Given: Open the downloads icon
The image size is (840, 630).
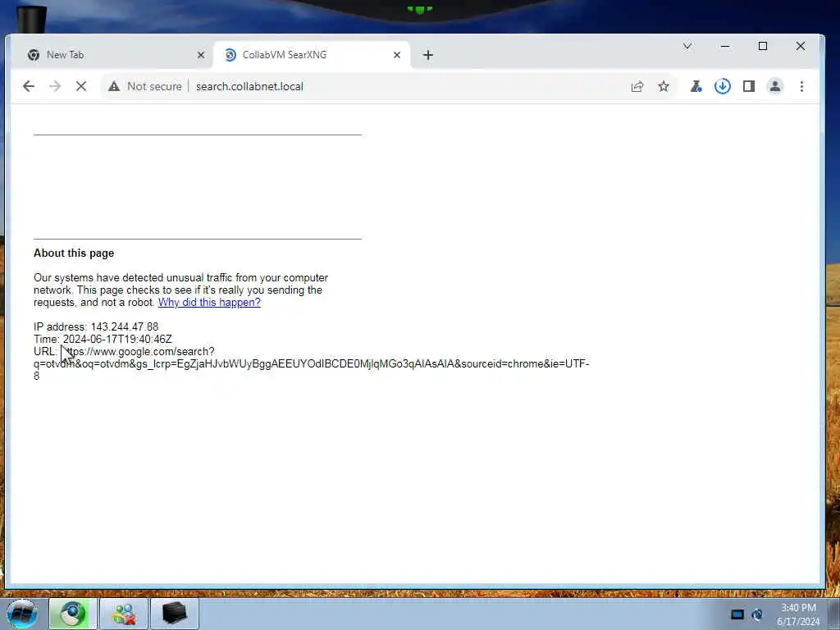Looking at the screenshot, I should [x=722, y=86].
